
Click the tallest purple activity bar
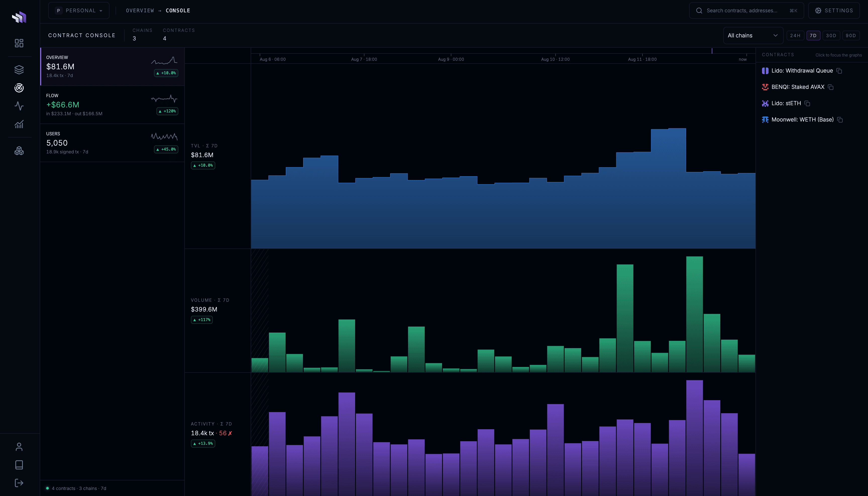coord(694,438)
